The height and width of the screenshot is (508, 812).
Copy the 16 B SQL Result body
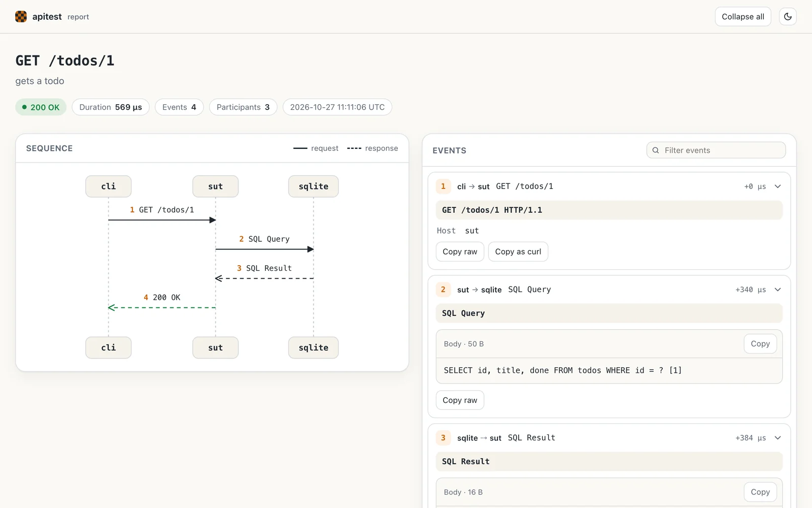(760, 492)
